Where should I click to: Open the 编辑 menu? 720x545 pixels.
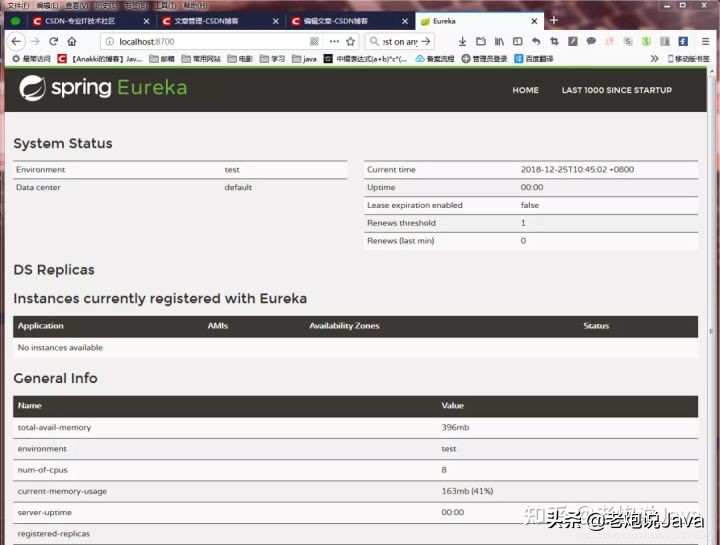click(x=47, y=6)
